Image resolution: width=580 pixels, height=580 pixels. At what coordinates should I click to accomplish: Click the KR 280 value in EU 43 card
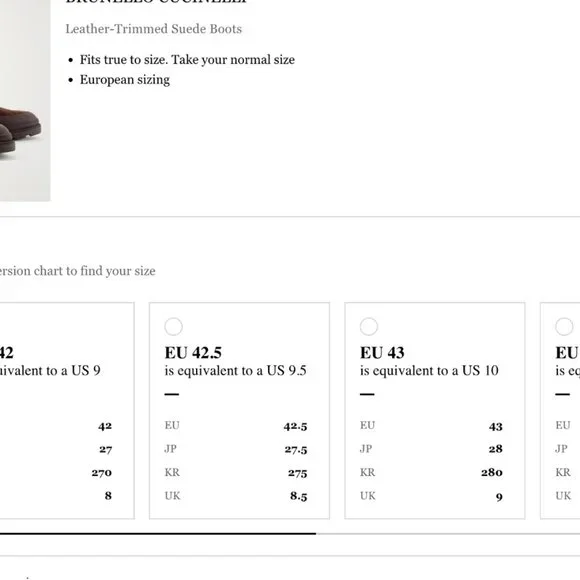(492, 472)
